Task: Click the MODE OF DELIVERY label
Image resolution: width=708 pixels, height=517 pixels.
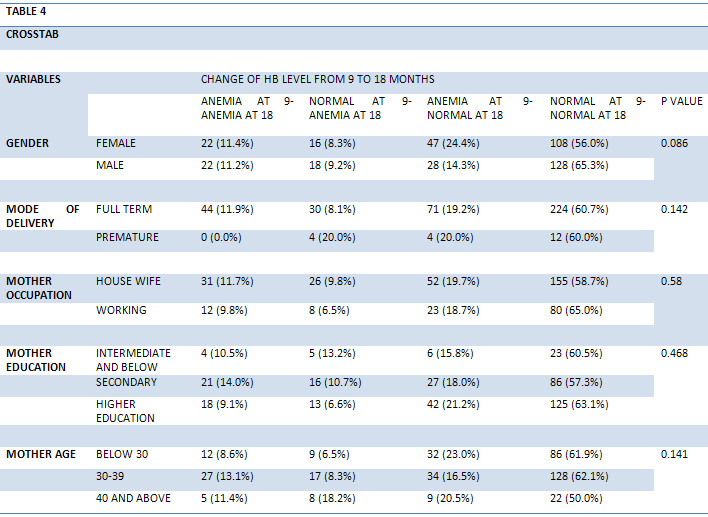Action: 42,216
